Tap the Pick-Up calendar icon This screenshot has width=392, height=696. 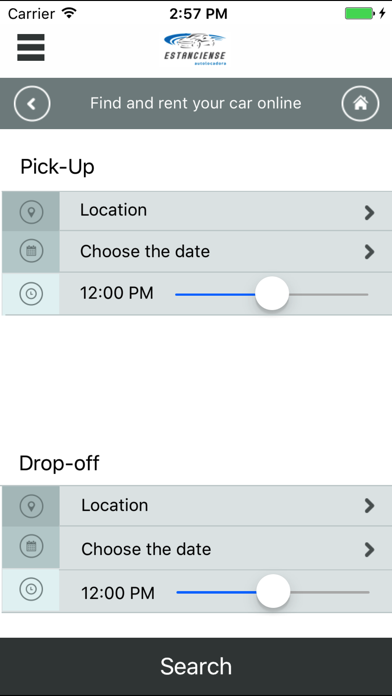31,251
